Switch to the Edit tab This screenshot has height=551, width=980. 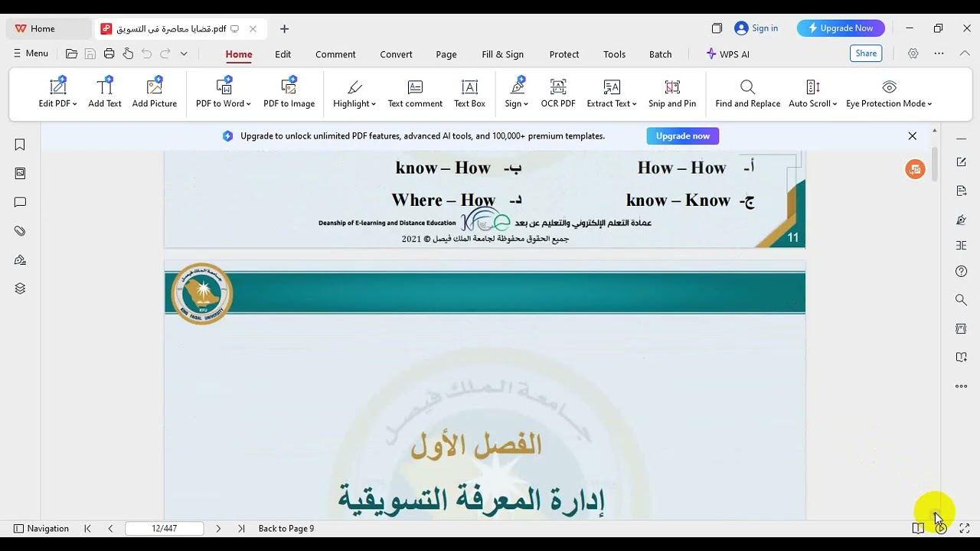pos(283,54)
